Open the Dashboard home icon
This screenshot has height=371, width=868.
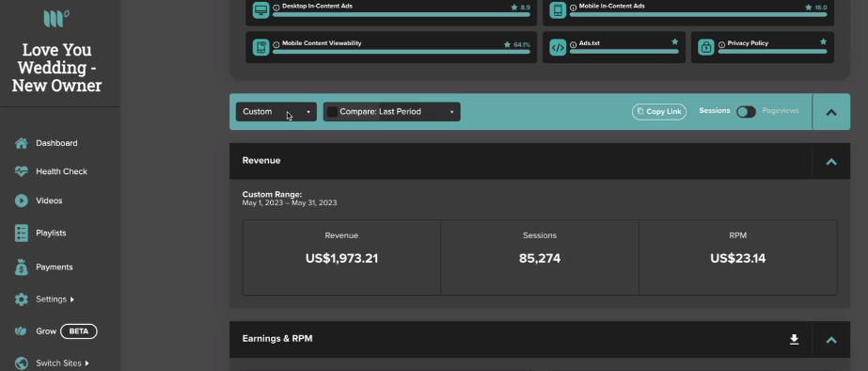21,143
